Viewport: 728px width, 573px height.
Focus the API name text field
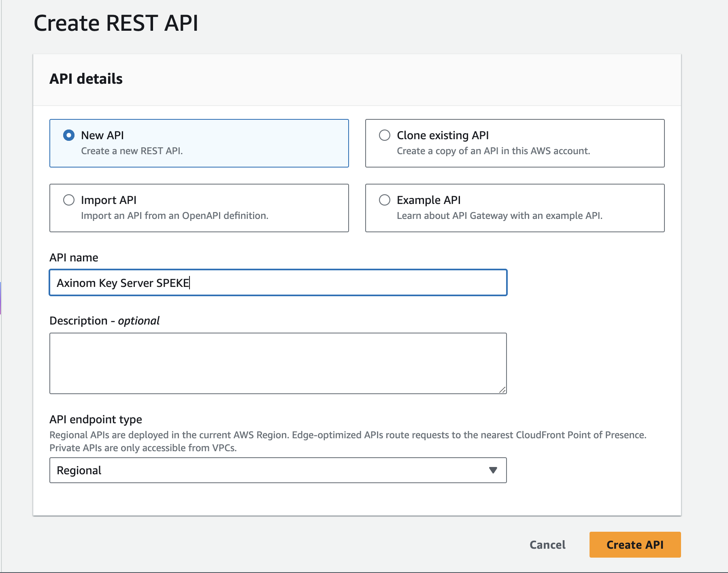point(278,282)
